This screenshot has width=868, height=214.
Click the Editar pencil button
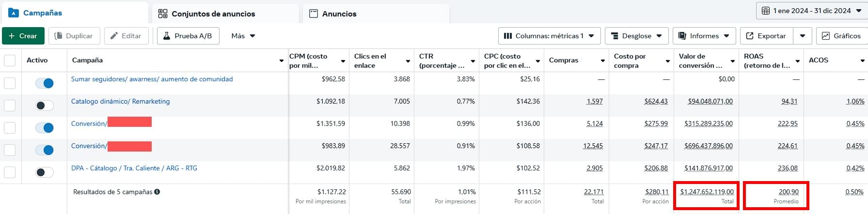coord(126,36)
